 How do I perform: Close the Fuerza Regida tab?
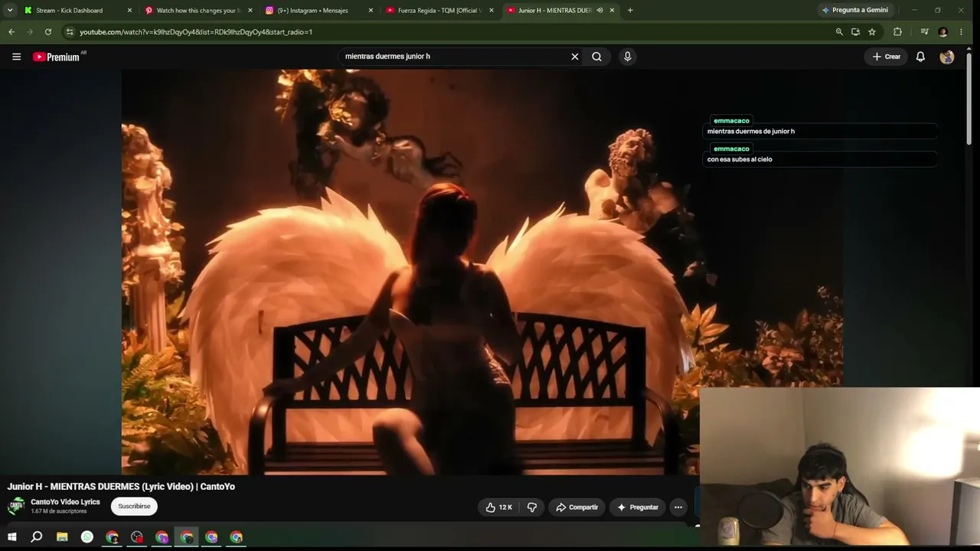[x=492, y=11]
